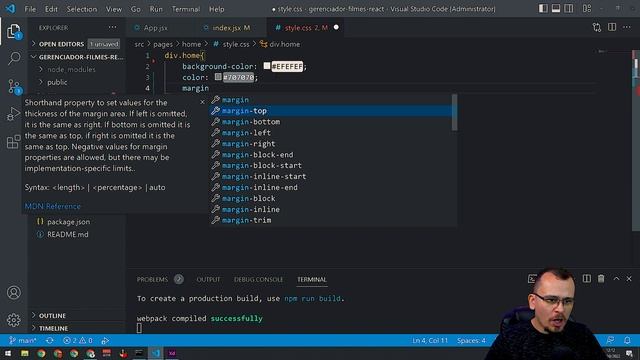Open the Run menu

coord(156,9)
